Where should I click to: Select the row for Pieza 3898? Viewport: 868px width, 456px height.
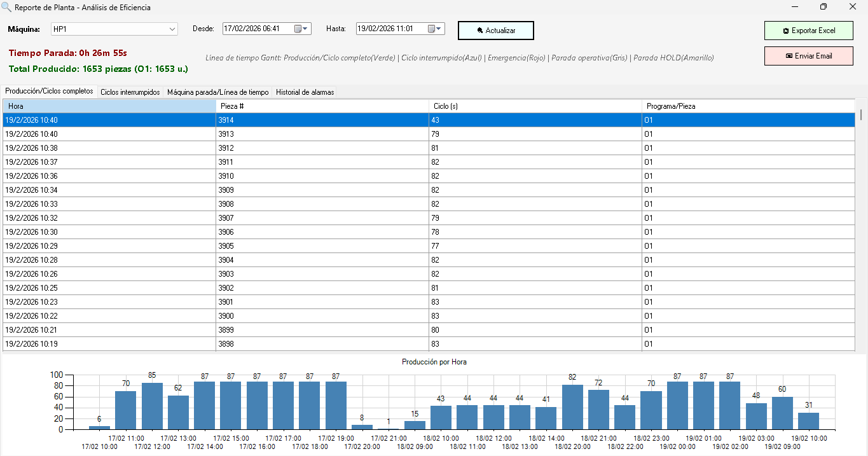430,344
